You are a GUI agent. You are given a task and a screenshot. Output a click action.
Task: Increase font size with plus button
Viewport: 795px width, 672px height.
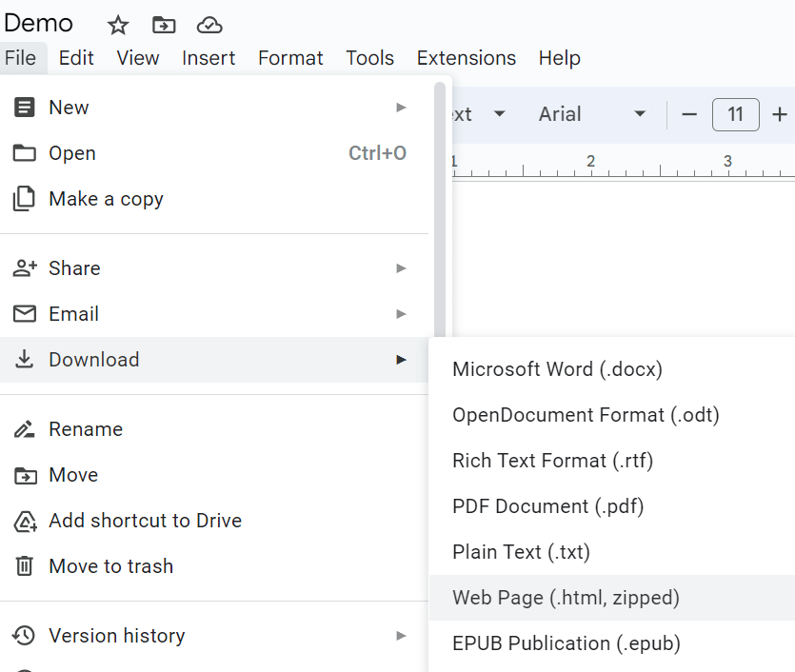tap(780, 114)
